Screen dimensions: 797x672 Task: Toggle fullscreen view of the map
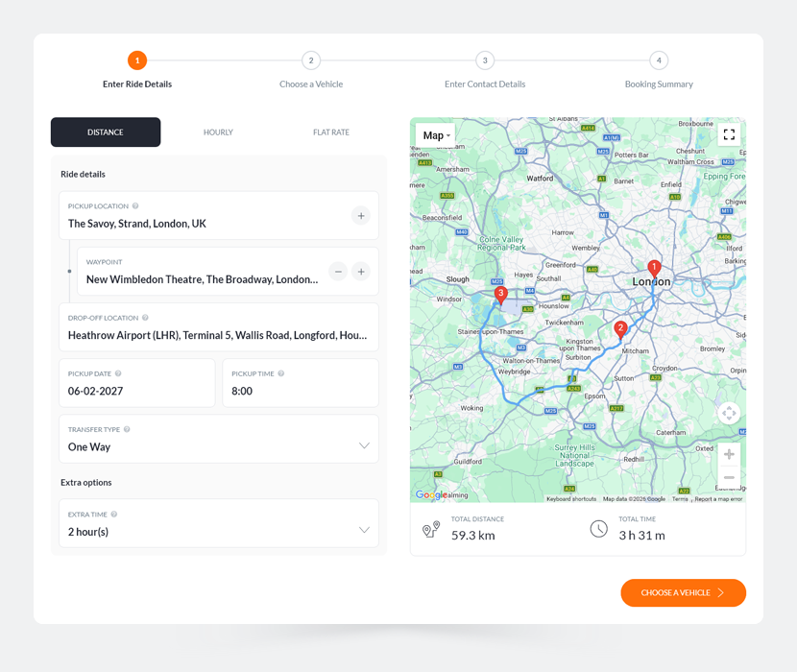pyautogui.click(x=729, y=134)
